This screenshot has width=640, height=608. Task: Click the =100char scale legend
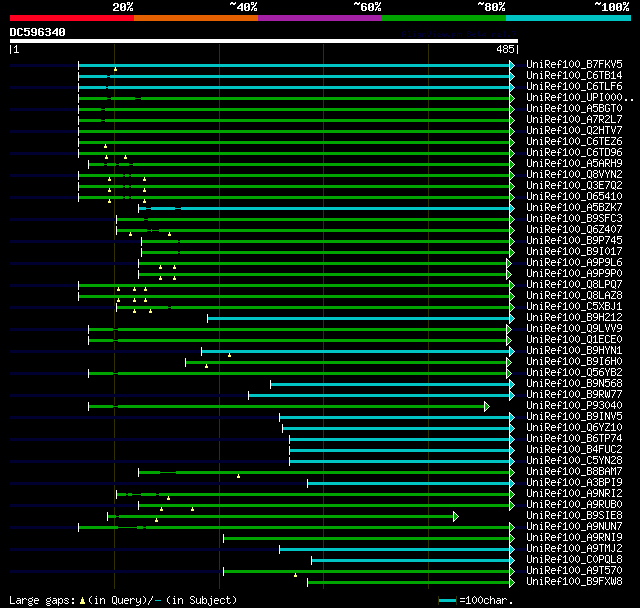pyautogui.click(x=476, y=600)
